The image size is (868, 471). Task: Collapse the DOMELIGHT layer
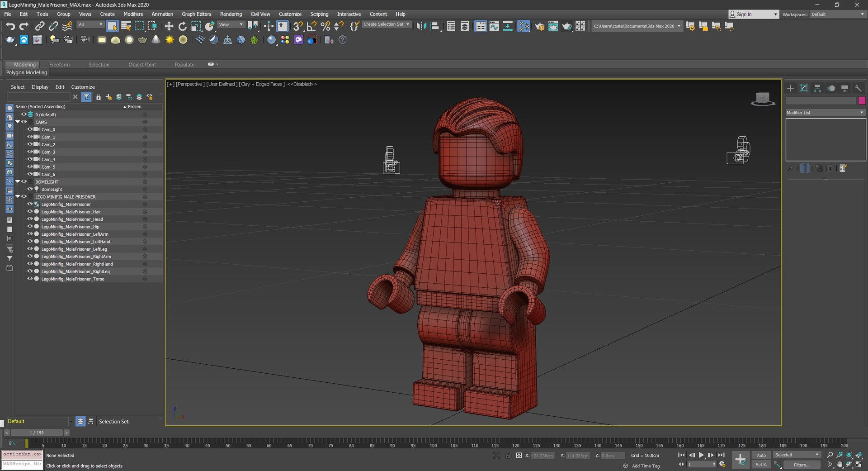(x=18, y=181)
